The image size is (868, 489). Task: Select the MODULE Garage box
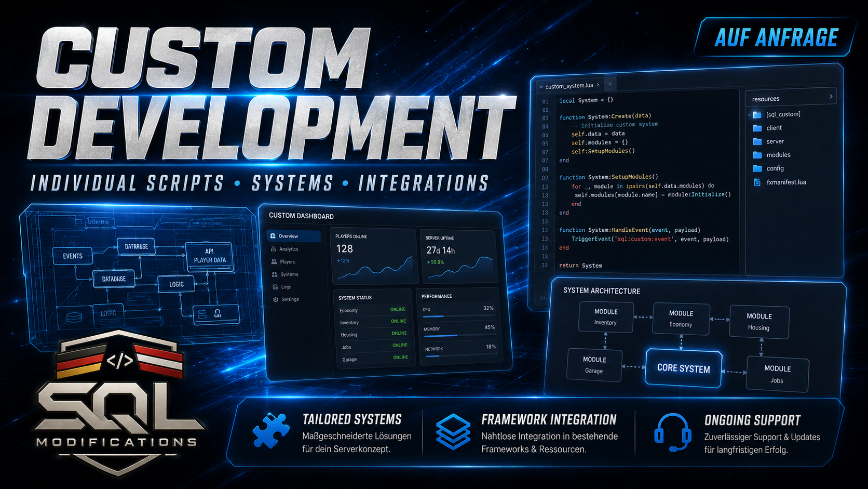594,365
